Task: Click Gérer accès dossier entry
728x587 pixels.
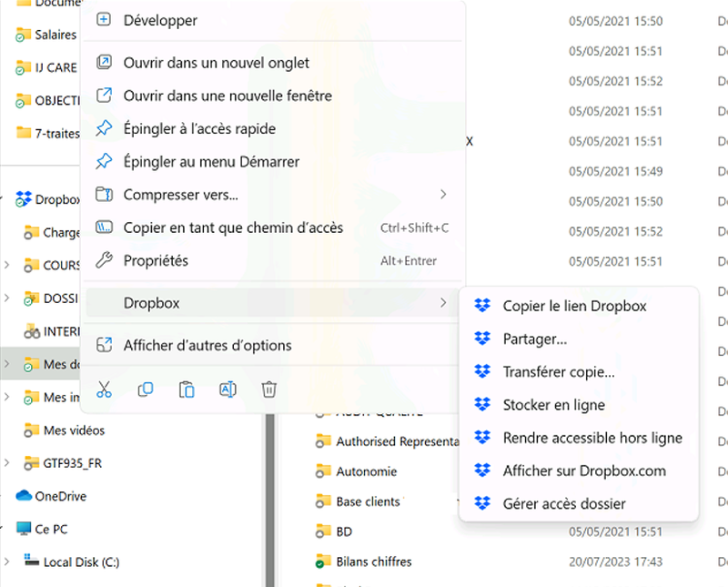Action: (564, 503)
